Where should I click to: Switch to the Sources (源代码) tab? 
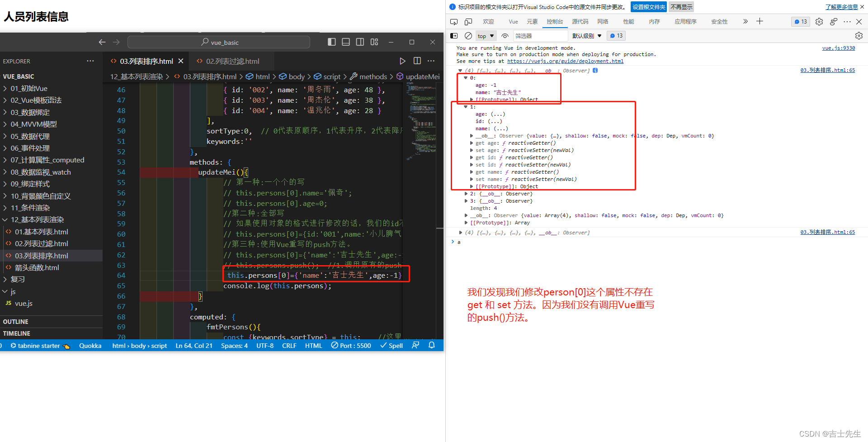point(580,22)
